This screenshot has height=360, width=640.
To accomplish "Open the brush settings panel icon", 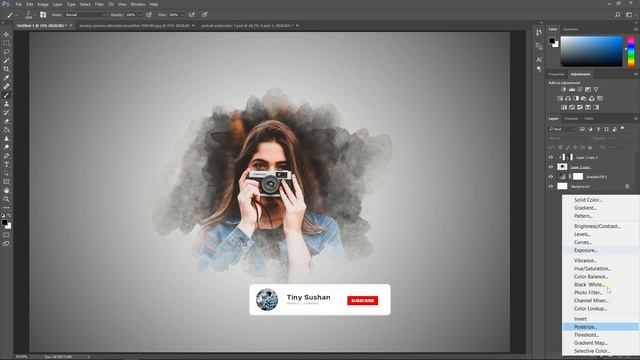I will [43, 15].
